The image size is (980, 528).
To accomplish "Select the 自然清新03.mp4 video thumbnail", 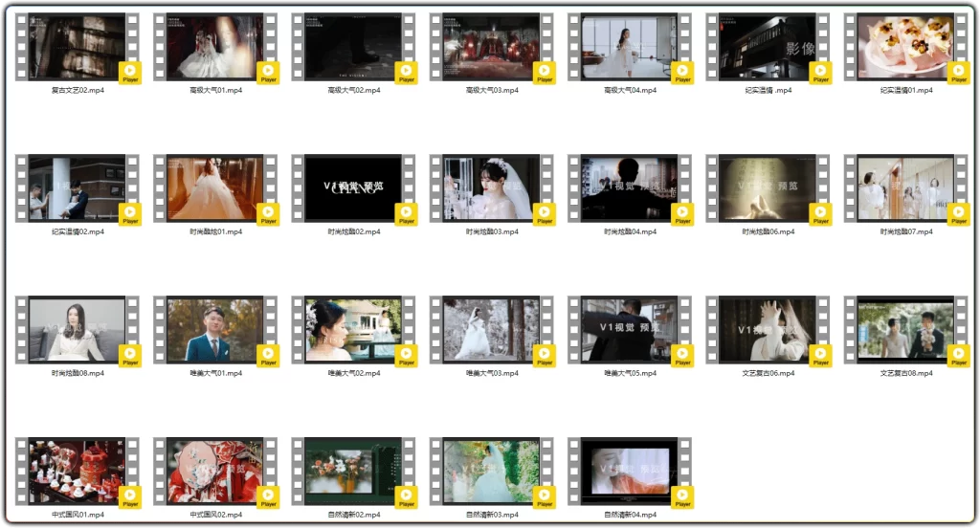I will (491, 472).
